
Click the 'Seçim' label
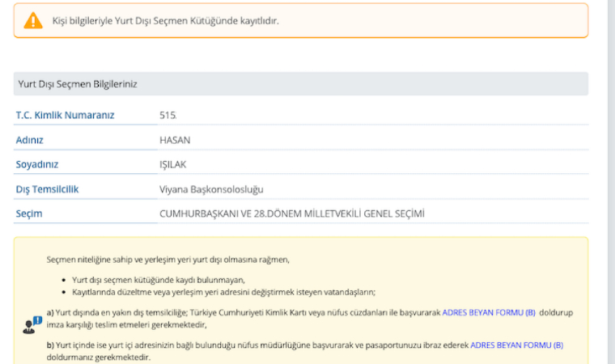[x=29, y=214]
